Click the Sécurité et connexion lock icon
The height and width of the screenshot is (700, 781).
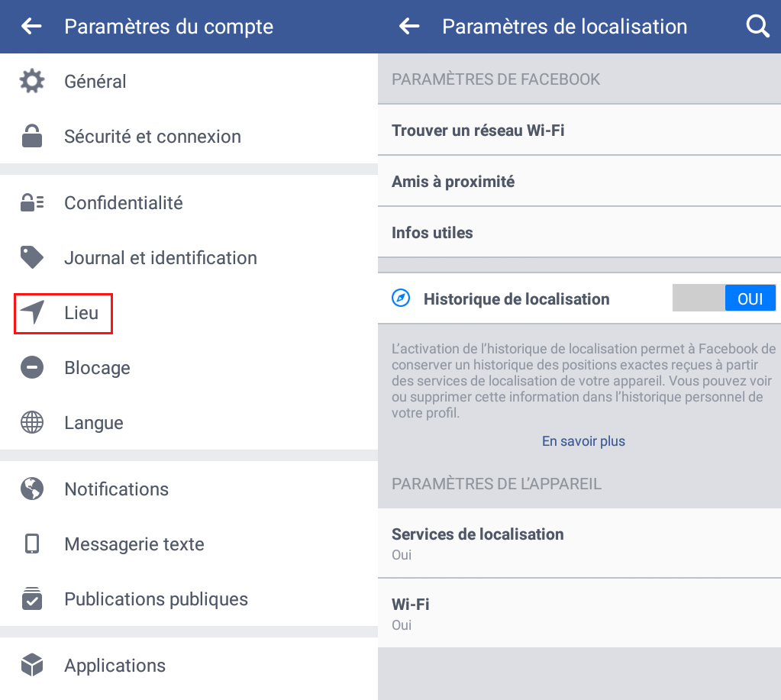32,136
